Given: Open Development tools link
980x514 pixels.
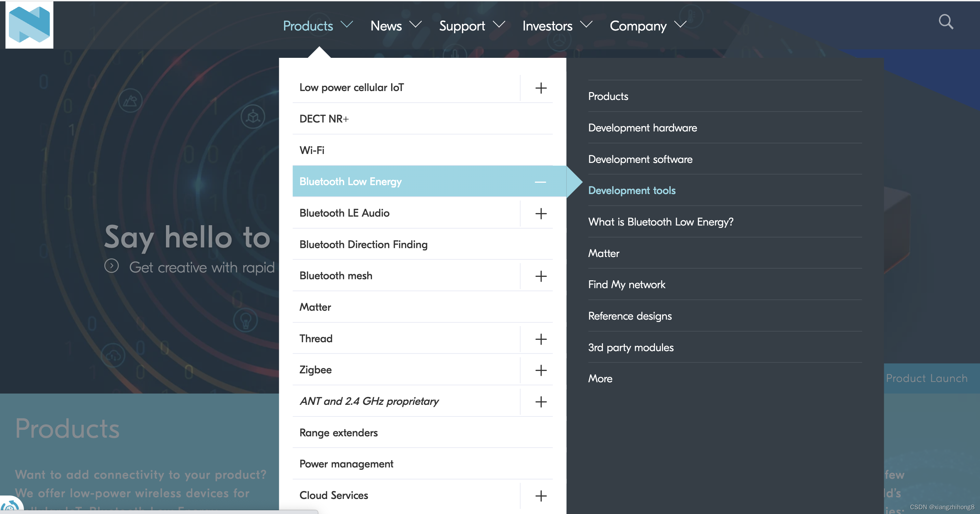Looking at the screenshot, I should (x=632, y=190).
